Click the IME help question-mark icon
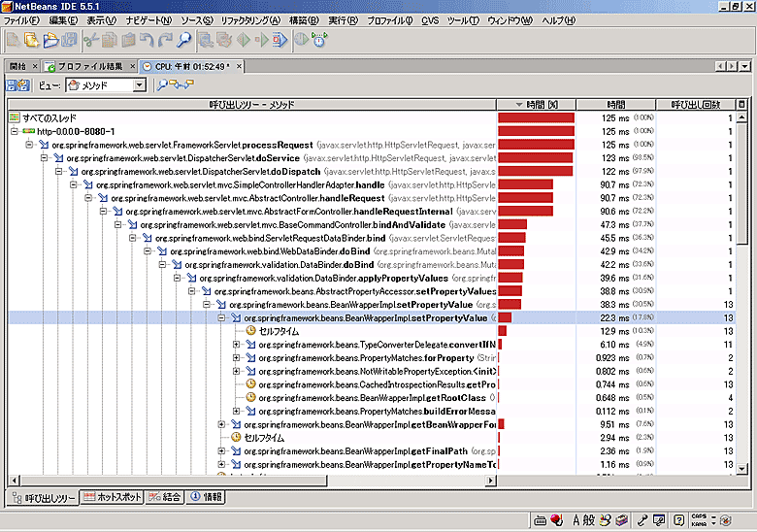 (x=678, y=520)
